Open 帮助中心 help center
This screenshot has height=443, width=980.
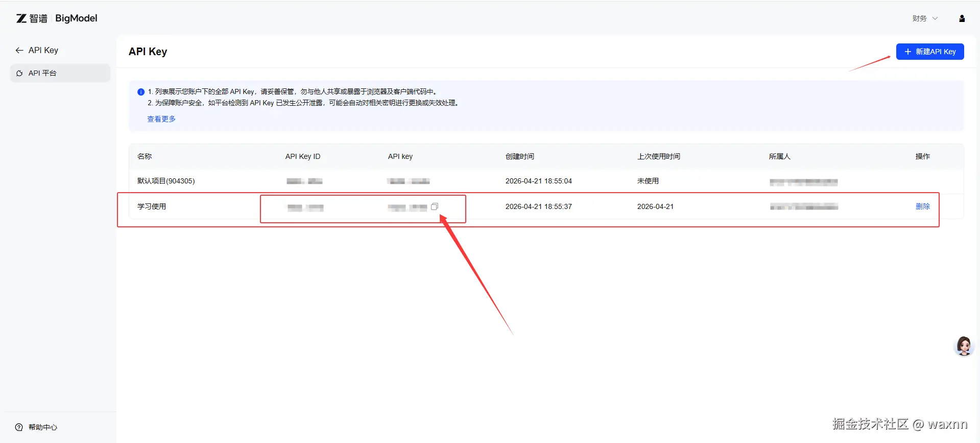click(43, 427)
